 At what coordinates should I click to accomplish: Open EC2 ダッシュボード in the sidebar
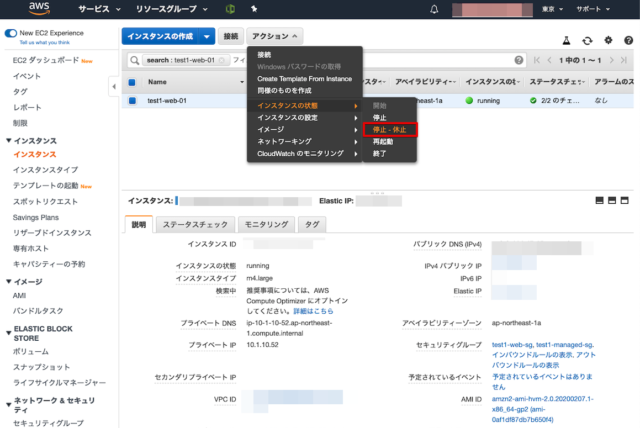pyautogui.click(x=46, y=60)
